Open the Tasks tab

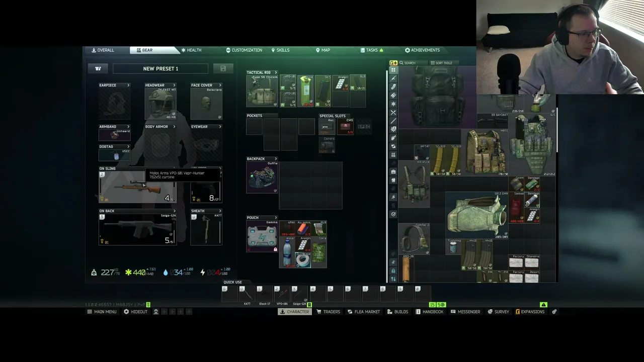[x=372, y=50]
